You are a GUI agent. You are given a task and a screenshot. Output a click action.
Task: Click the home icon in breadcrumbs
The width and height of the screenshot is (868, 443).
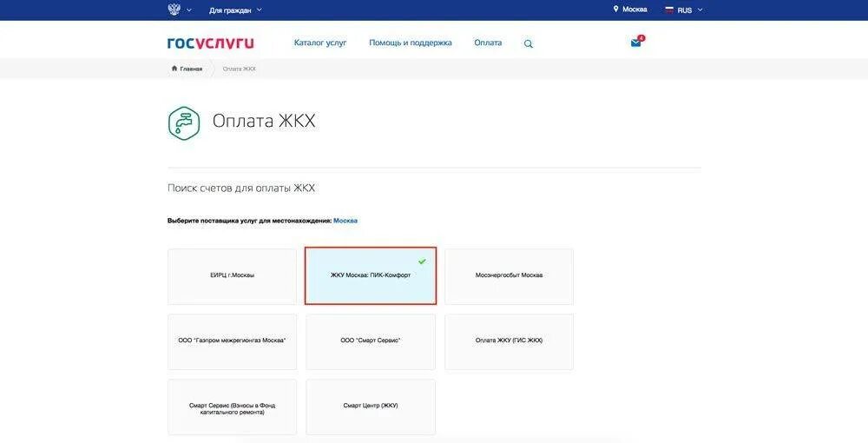[174, 68]
